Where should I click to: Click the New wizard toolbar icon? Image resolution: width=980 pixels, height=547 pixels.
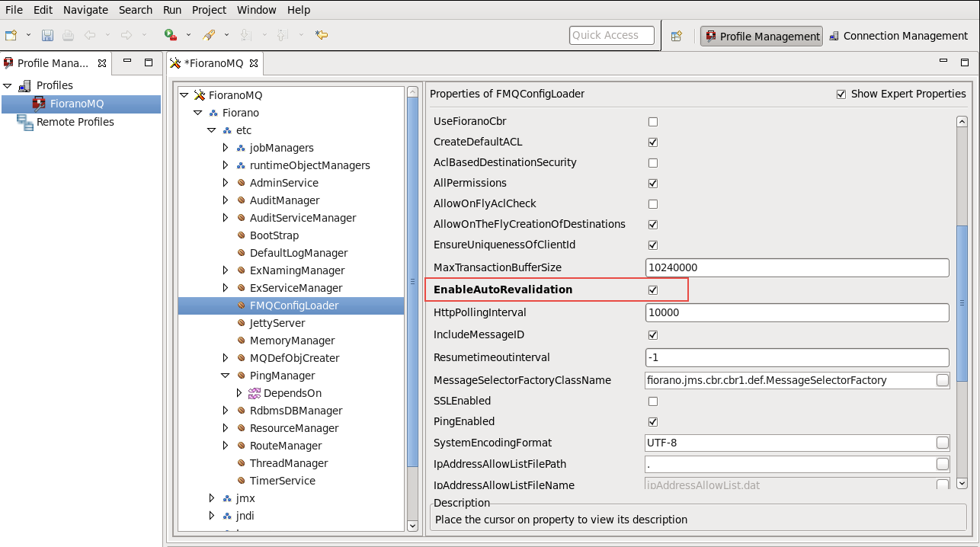(11, 35)
